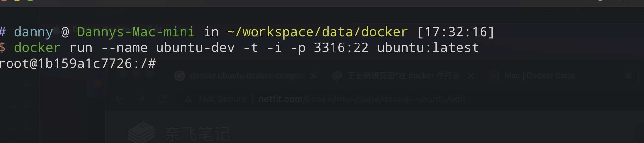Close the docker ubuntu docker-compose tab
Image resolution: width=644 pixels, height=143 pixels.
pos(314,76)
